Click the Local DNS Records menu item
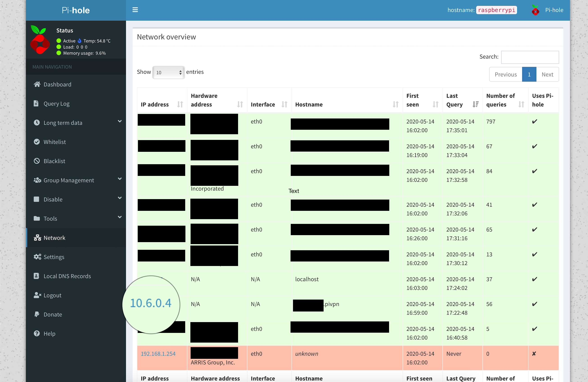 pyautogui.click(x=68, y=276)
